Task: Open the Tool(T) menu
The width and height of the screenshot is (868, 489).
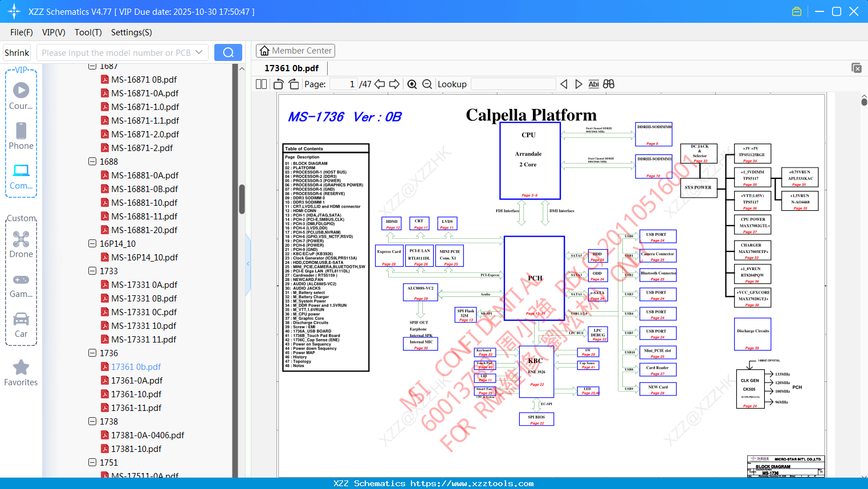Action: (x=88, y=32)
